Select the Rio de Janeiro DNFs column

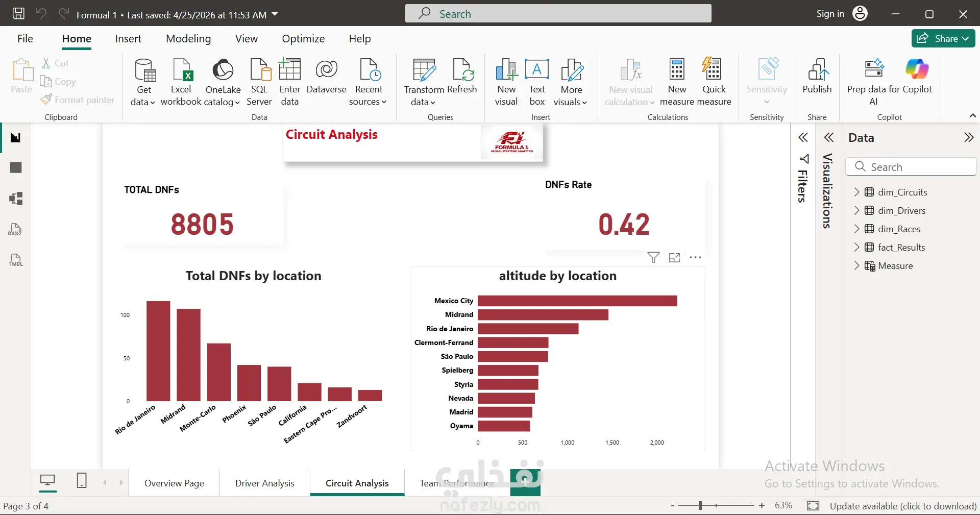click(x=158, y=351)
